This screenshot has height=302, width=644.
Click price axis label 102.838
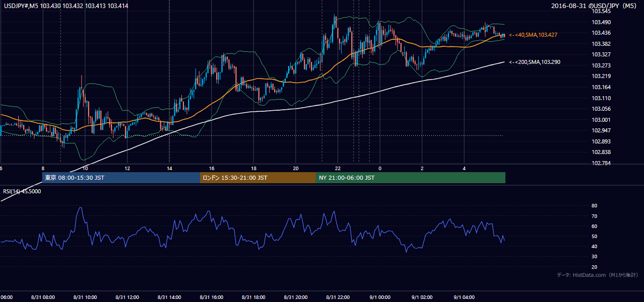[x=601, y=152]
